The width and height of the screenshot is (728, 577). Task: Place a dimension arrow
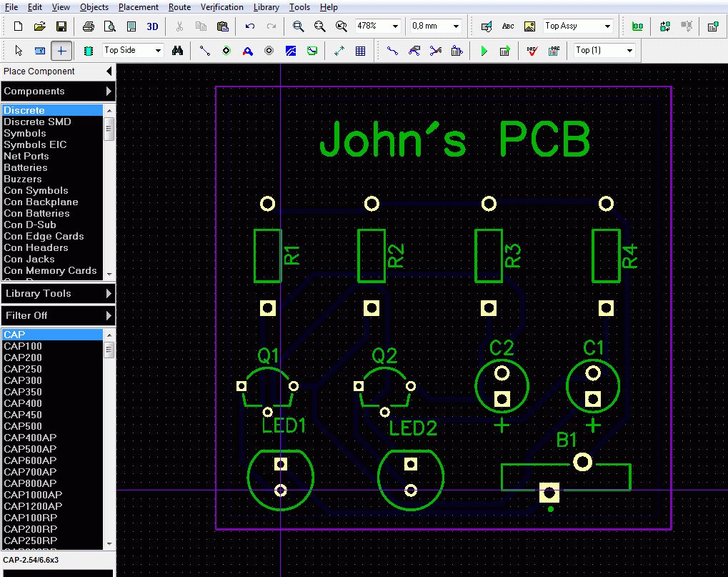339,50
